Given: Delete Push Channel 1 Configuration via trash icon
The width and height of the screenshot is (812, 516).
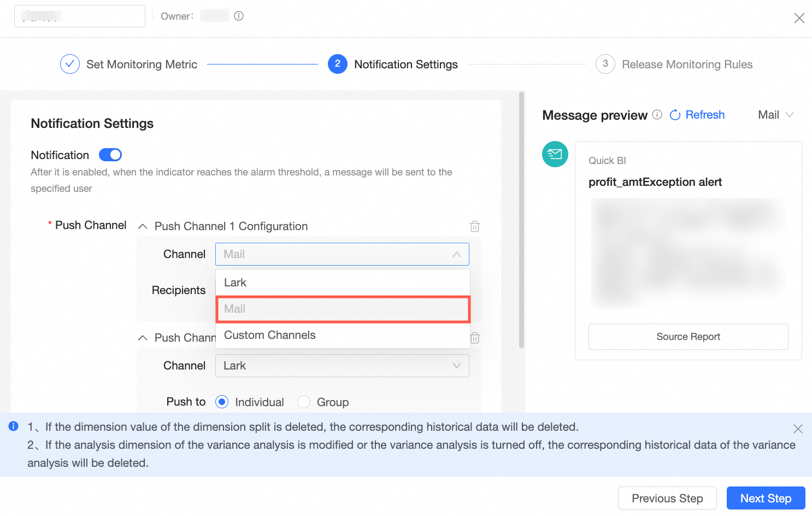Looking at the screenshot, I should tap(475, 226).
